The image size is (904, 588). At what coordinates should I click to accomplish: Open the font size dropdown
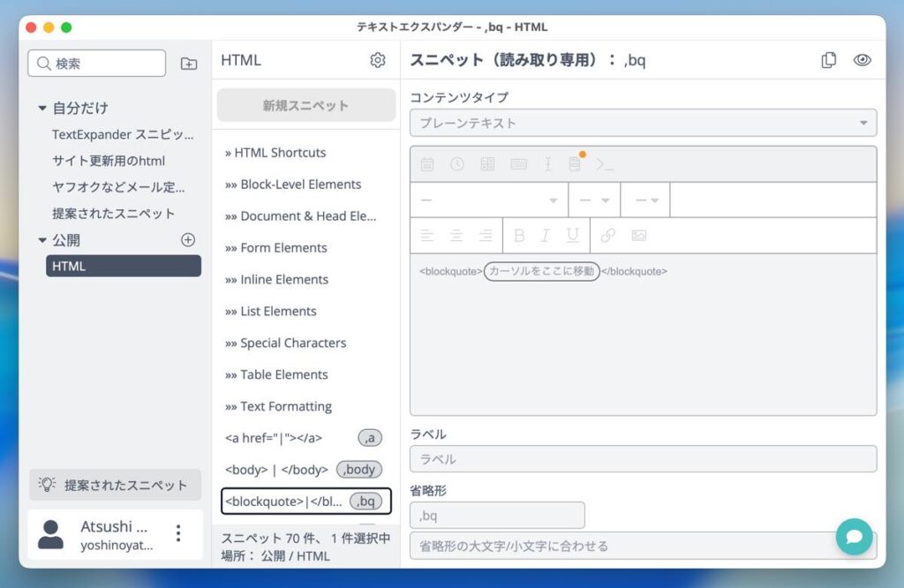[x=594, y=200]
